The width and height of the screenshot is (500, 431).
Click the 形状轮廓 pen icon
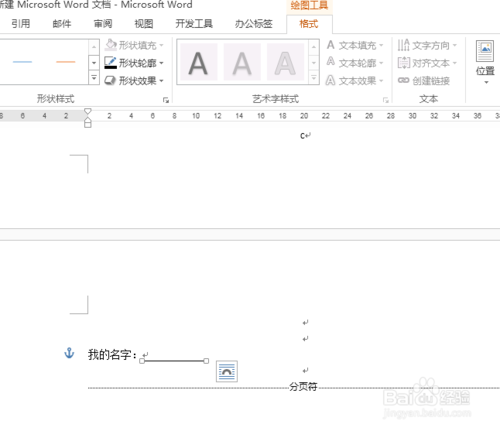click(111, 63)
